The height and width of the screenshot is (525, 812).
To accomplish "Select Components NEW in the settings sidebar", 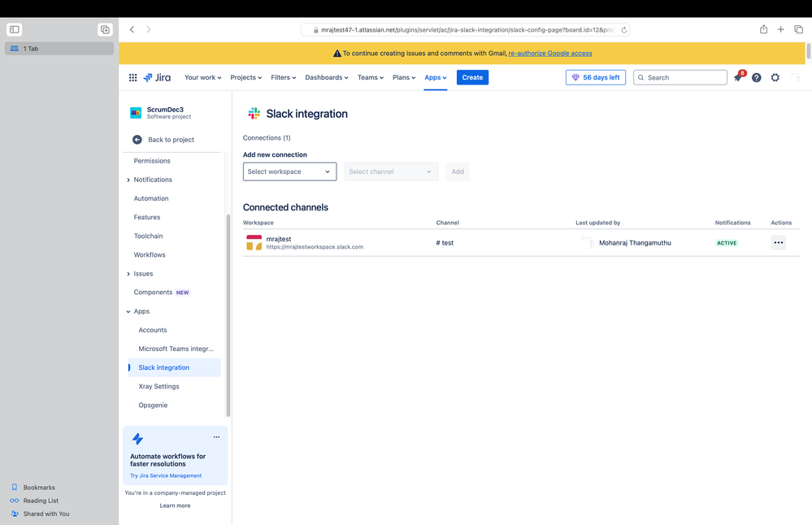I will point(162,293).
